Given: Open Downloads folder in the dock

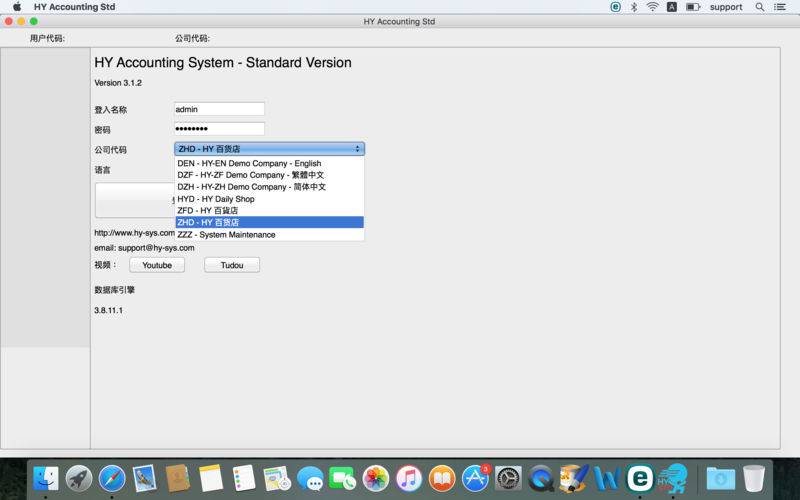Looking at the screenshot, I should [721, 479].
